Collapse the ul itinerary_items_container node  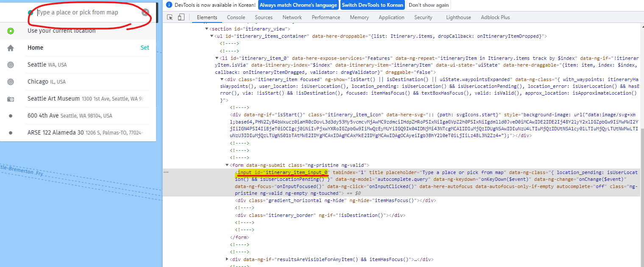tap(212, 36)
